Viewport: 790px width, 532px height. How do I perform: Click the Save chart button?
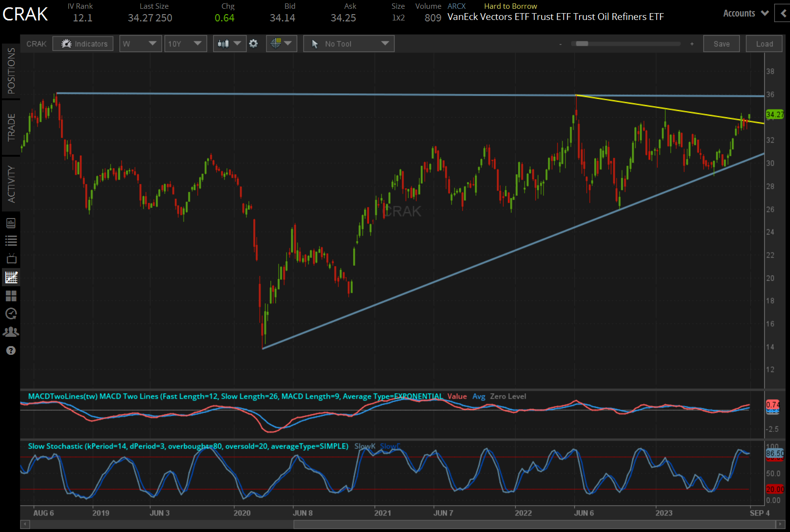click(x=721, y=43)
